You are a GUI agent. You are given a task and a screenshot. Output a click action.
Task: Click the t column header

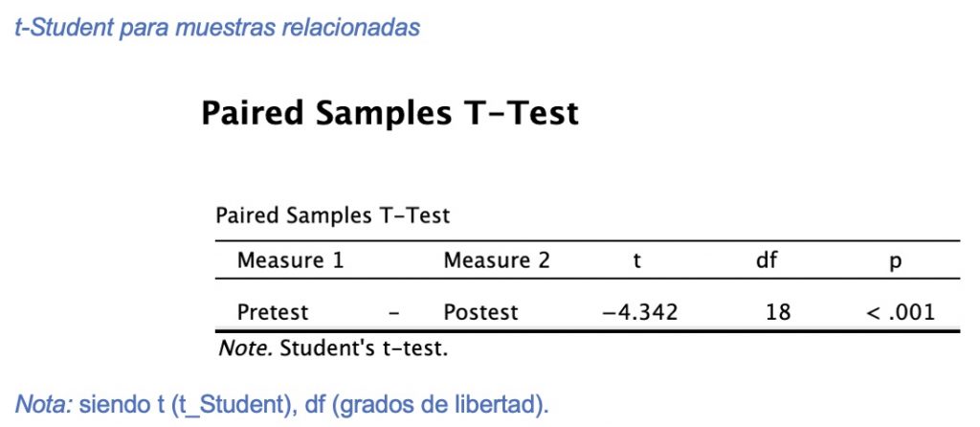pyautogui.click(x=639, y=259)
